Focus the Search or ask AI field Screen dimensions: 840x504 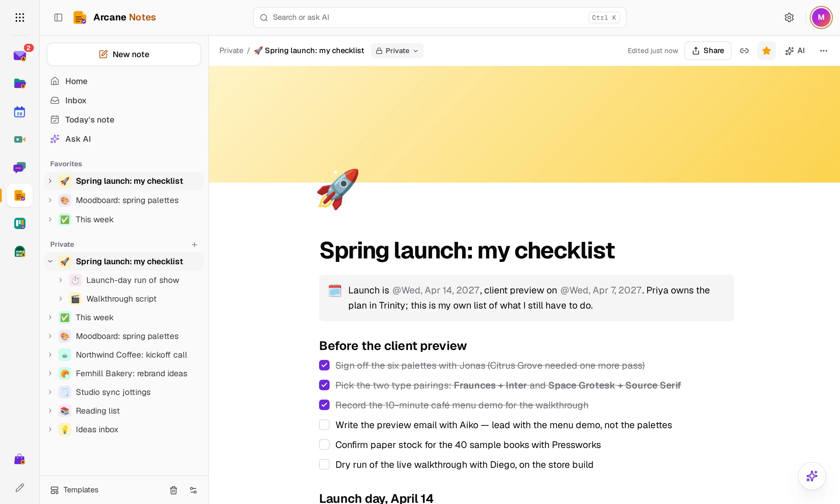(440, 17)
